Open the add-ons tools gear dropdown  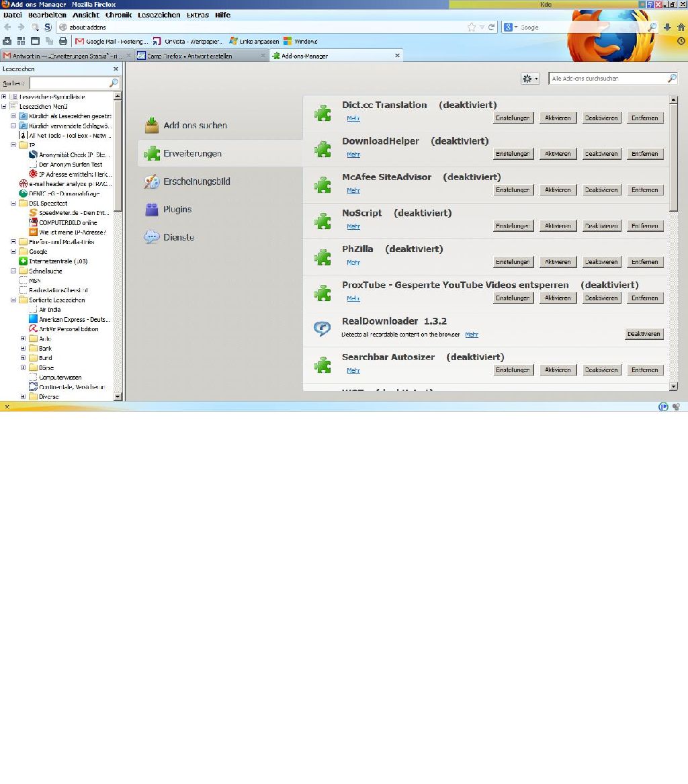pos(530,79)
